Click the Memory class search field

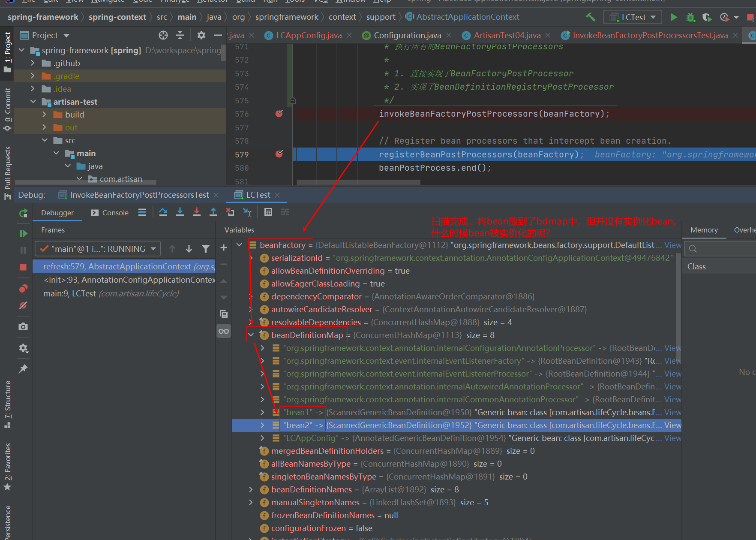pos(720,249)
